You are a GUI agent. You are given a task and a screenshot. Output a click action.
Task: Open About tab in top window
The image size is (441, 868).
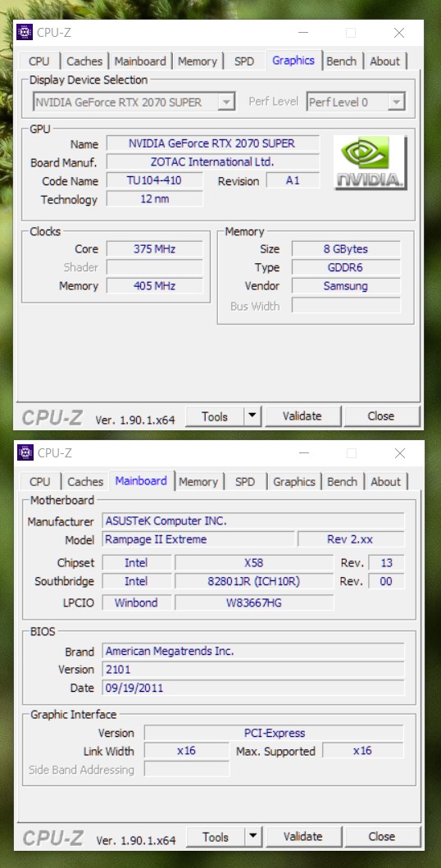tap(384, 61)
